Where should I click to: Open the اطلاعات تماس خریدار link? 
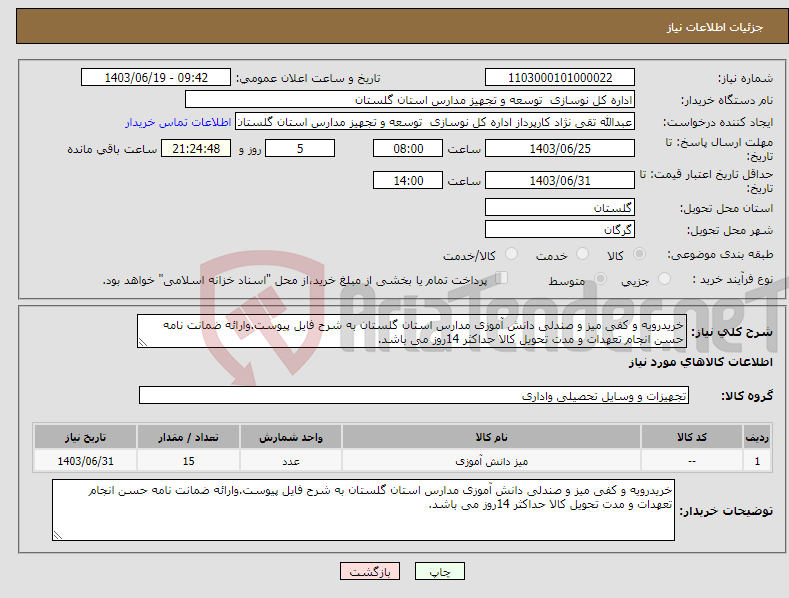[178, 122]
